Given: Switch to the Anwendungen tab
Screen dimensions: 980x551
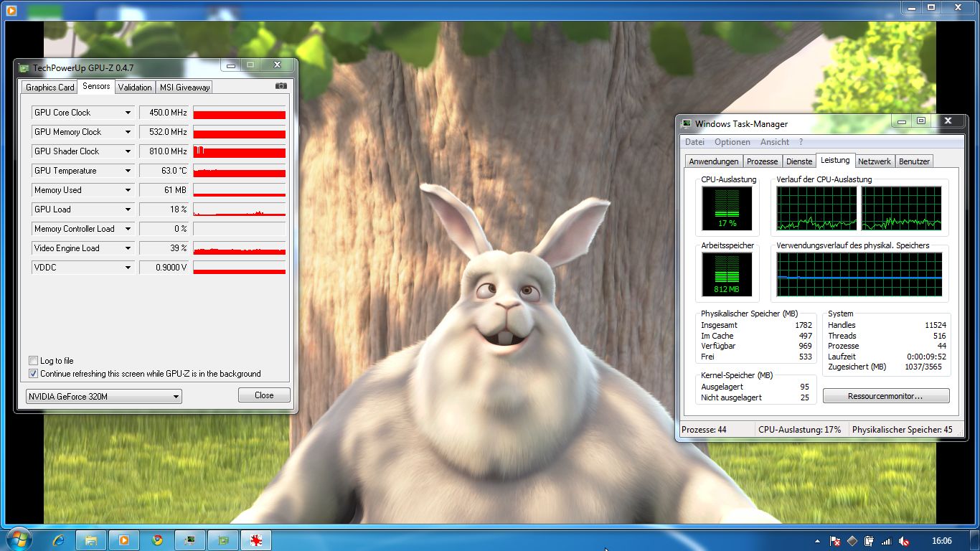Looking at the screenshot, I should click(x=714, y=161).
